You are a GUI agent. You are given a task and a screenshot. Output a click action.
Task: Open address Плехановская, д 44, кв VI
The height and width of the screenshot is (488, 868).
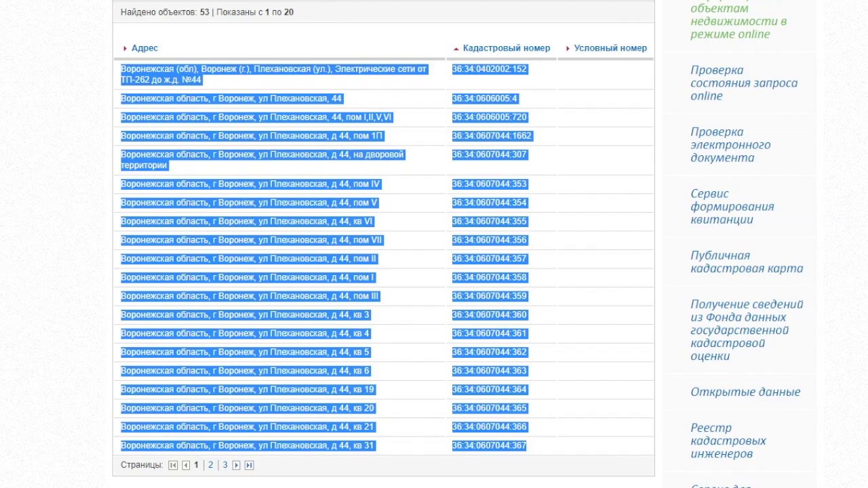(247, 222)
